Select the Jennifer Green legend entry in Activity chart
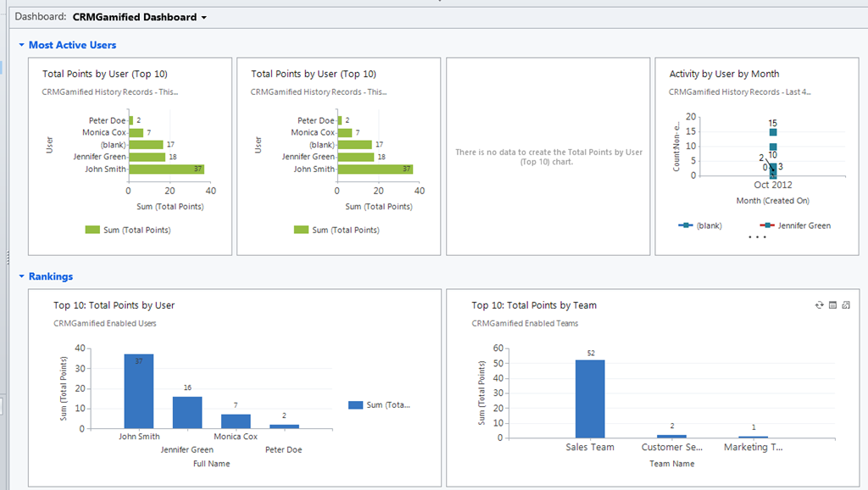 [795, 226]
